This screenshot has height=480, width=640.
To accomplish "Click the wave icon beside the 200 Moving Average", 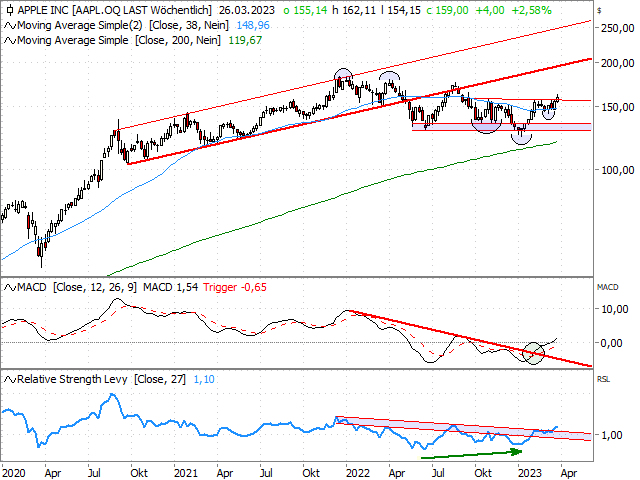I will [x=10, y=41].
